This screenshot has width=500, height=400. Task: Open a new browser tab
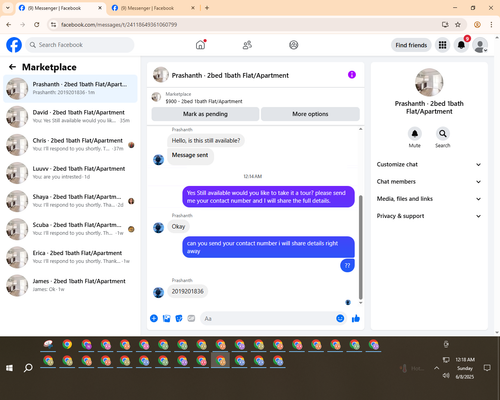pos(207,8)
